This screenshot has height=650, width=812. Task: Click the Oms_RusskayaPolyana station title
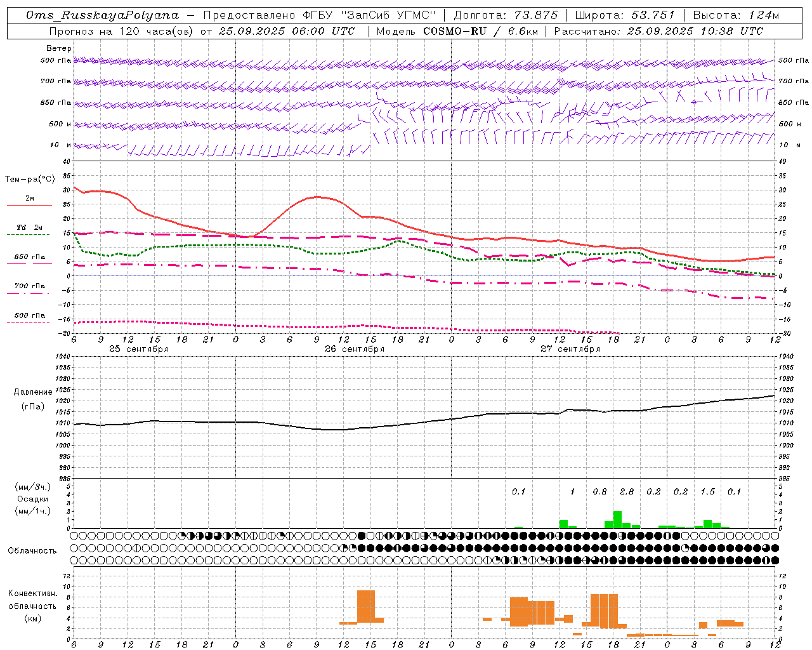(x=102, y=15)
